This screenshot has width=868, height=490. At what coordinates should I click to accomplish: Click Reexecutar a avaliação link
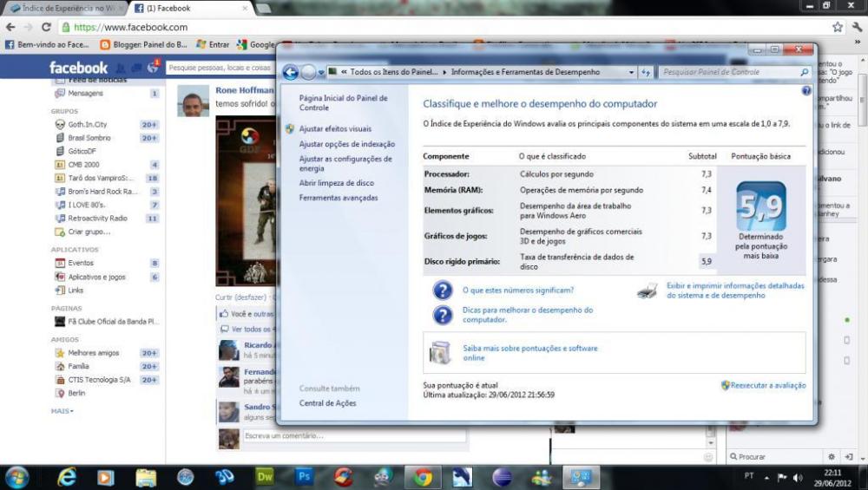[x=767, y=385]
